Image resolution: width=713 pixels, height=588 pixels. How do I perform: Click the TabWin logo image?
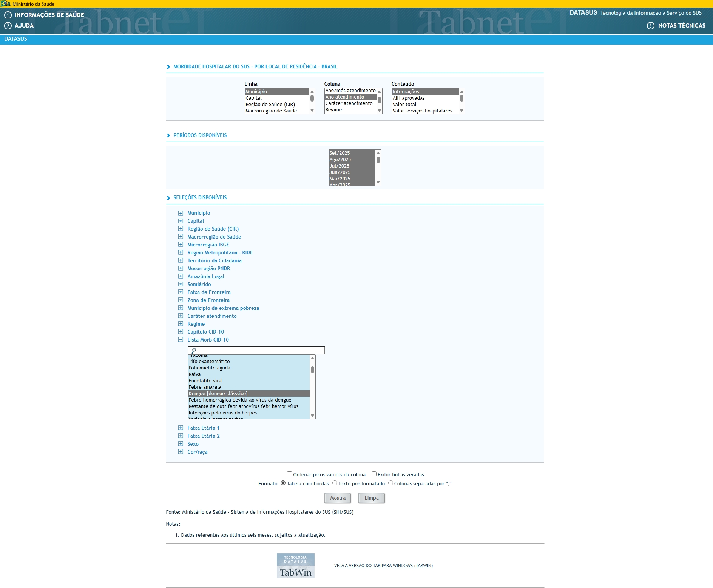coord(296,566)
